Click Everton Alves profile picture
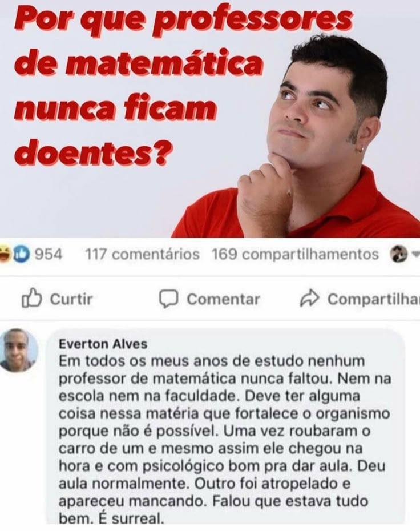 coord(19,350)
